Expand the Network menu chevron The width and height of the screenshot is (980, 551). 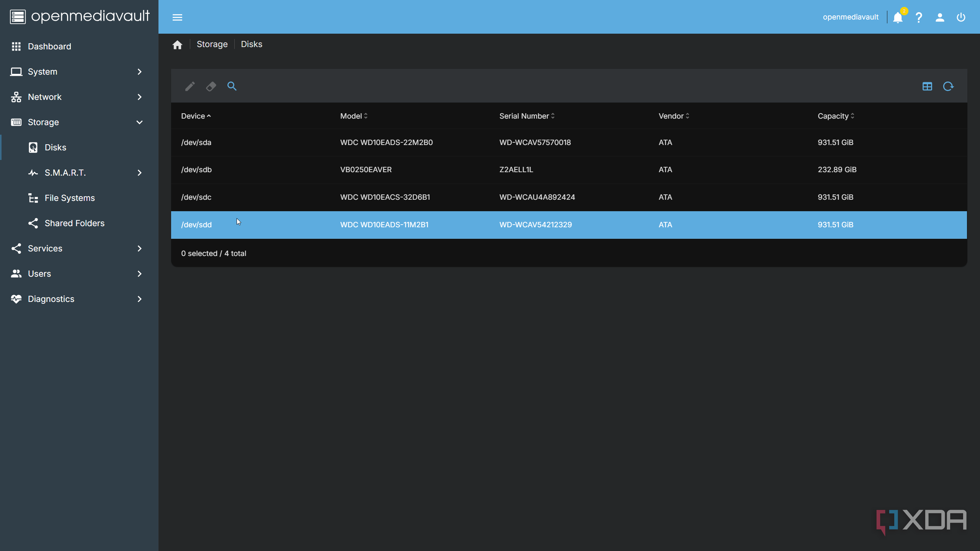click(x=139, y=97)
